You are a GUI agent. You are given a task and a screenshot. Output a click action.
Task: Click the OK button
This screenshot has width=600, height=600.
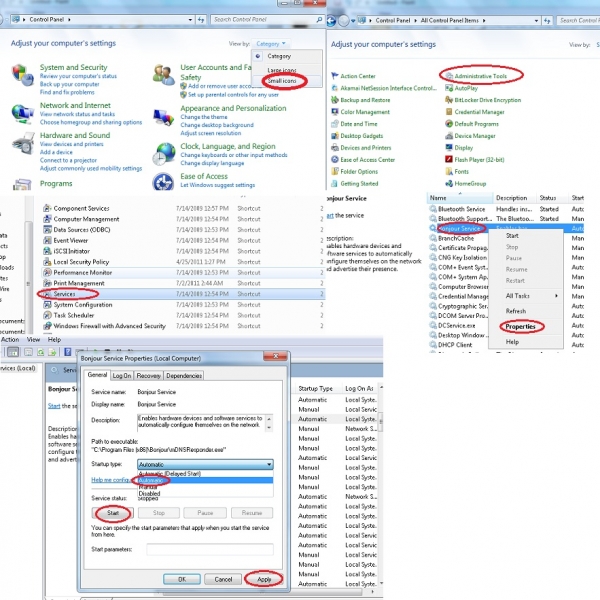[x=182, y=579]
